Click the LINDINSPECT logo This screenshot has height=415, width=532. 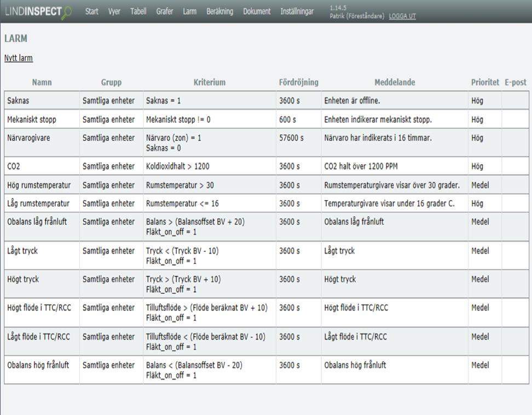coord(38,12)
